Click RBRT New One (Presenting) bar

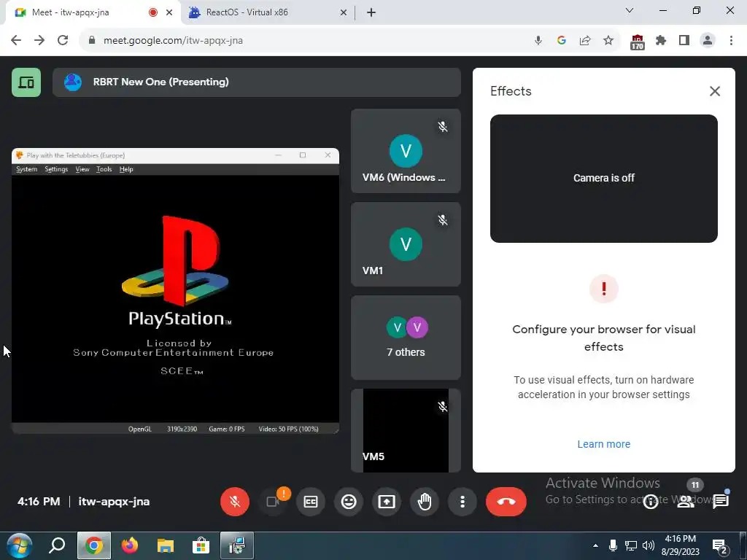[x=256, y=82]
